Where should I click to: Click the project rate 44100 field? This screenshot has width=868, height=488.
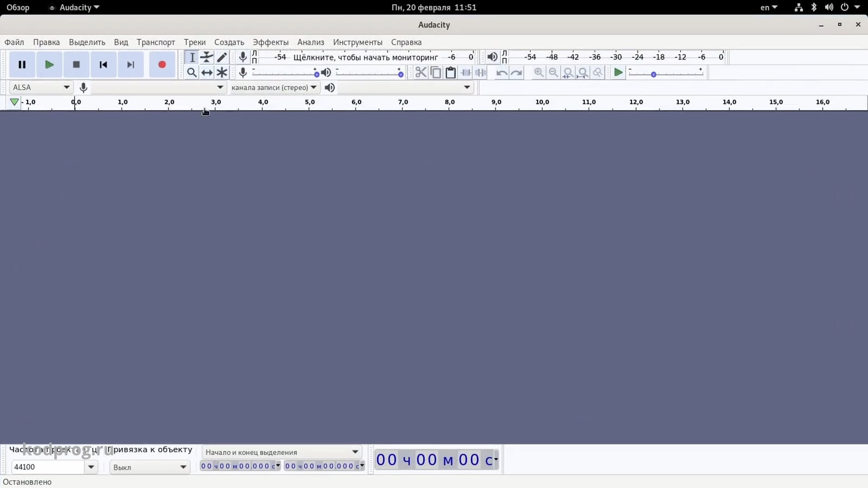click(48, 467)
